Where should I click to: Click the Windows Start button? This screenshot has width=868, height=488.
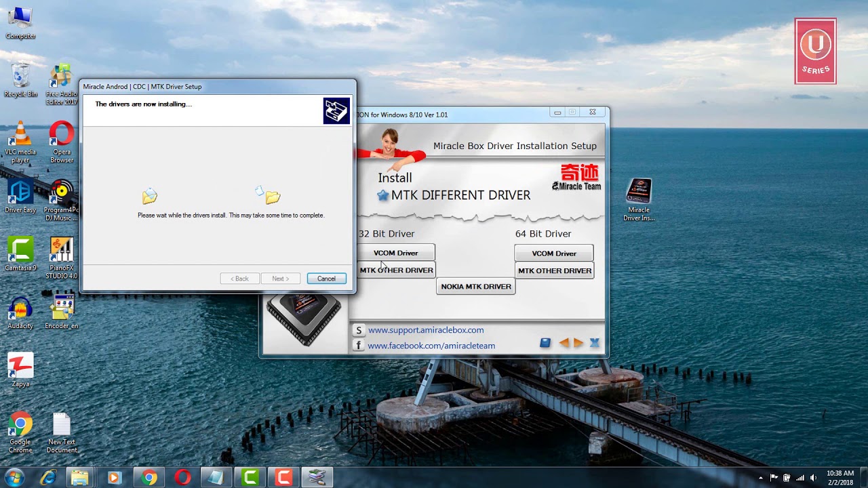[14, 477]
